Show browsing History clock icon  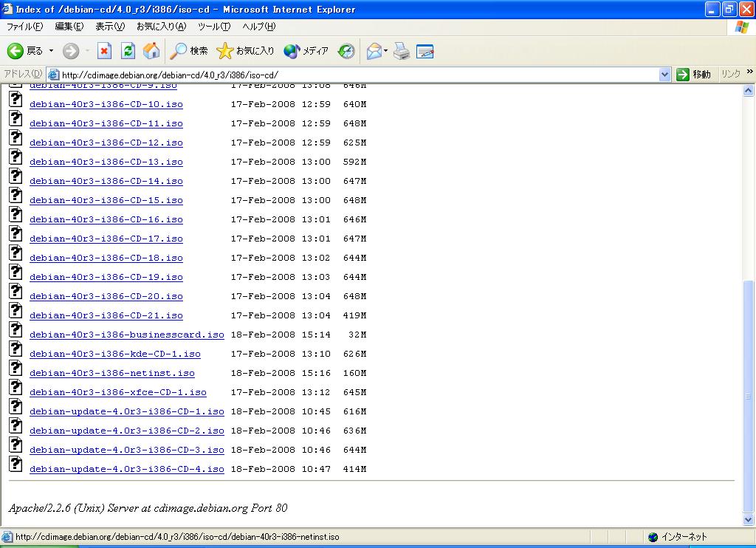(x=346, y=51)
